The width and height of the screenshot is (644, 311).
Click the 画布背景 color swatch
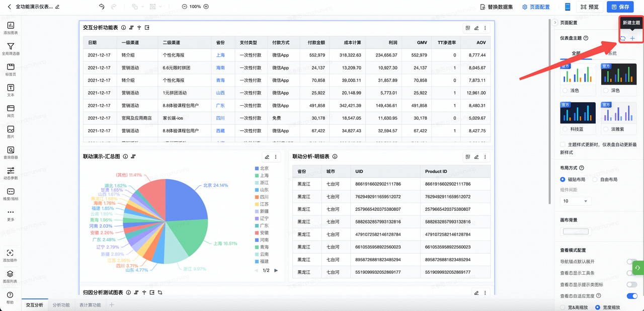575,231
